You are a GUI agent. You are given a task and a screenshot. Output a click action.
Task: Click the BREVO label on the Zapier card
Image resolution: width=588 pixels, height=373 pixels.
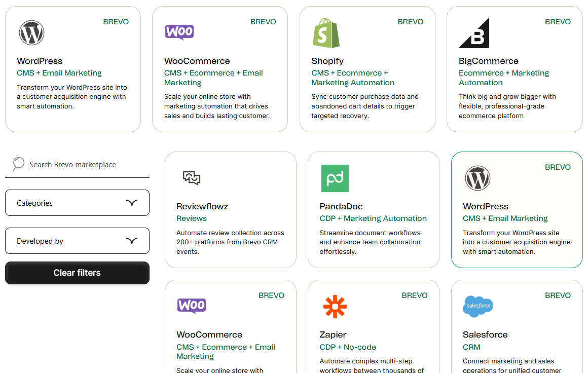pyautogui.click(x=414, y=295)
